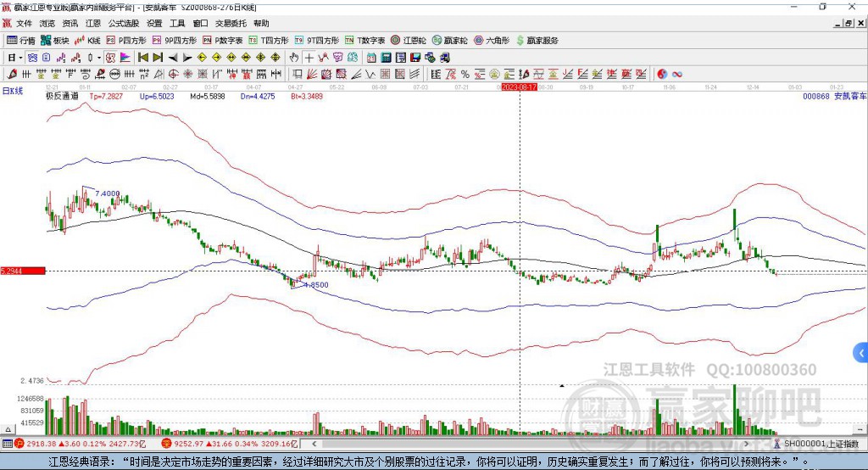Image resolution: width=868 pixels, height=470 pixels.
Task: Select the hand pan tool
Action: pos(294,58)
